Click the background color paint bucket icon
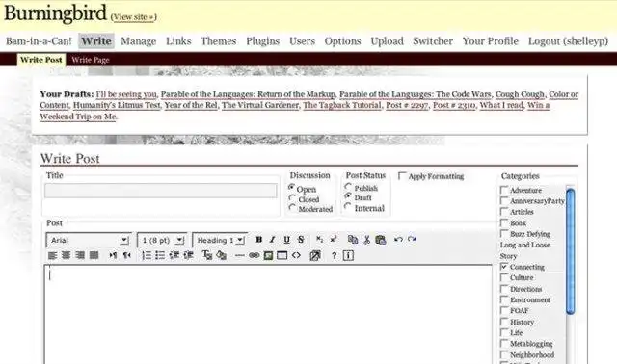 221,255
